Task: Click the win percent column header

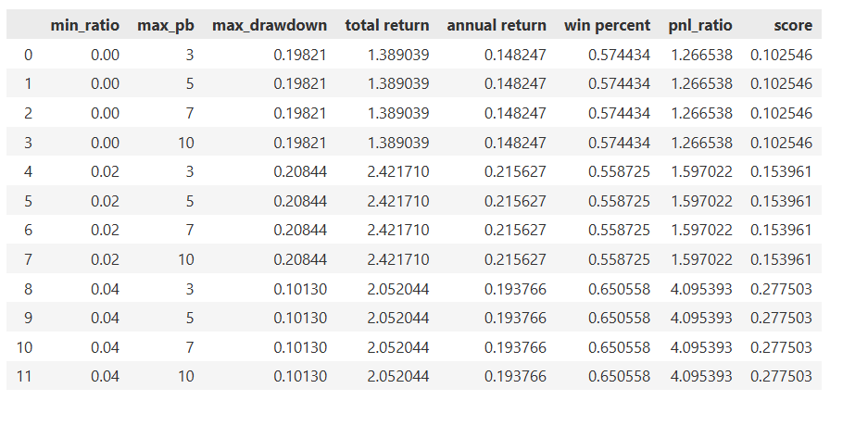Action: [x=607, y=25]
